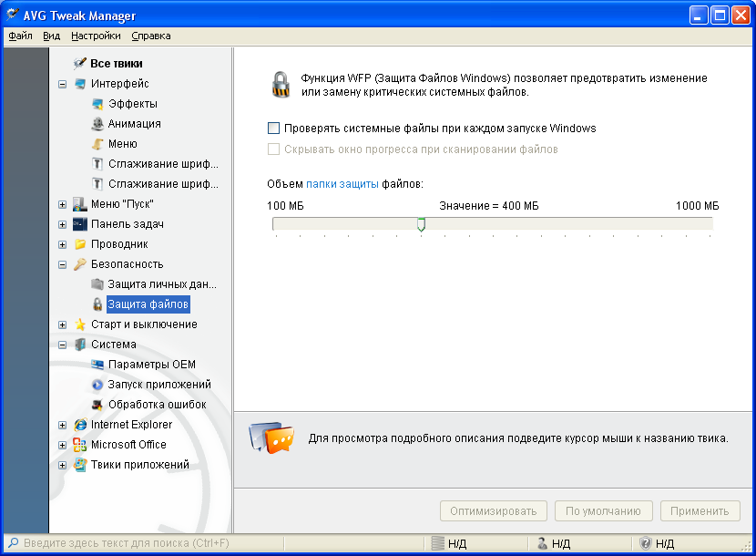Viewport: 756px width, 556px height.
Task: Click the Интерфейс monitor icon
Action: 80,84
